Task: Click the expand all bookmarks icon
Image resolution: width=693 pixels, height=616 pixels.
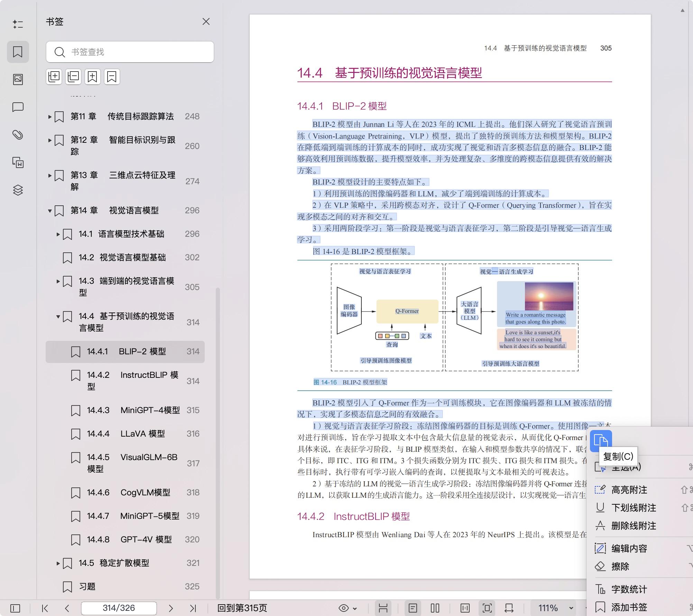Action: 54,77
